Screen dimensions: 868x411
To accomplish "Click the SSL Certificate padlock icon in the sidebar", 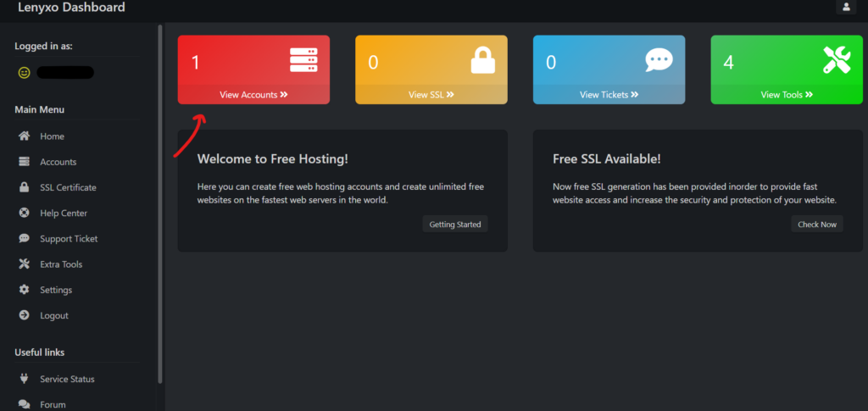I will [x=24, y=187].
